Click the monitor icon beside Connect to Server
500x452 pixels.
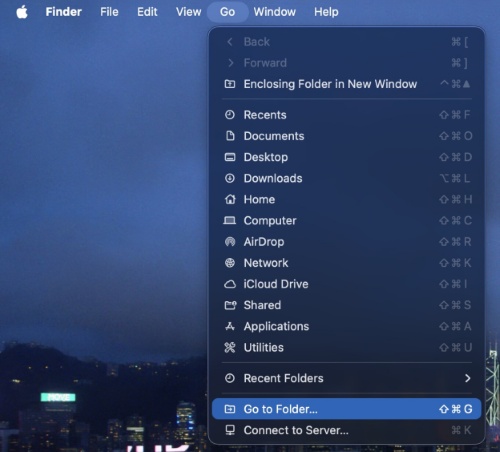pyautogui.click(x=230, y=430)
